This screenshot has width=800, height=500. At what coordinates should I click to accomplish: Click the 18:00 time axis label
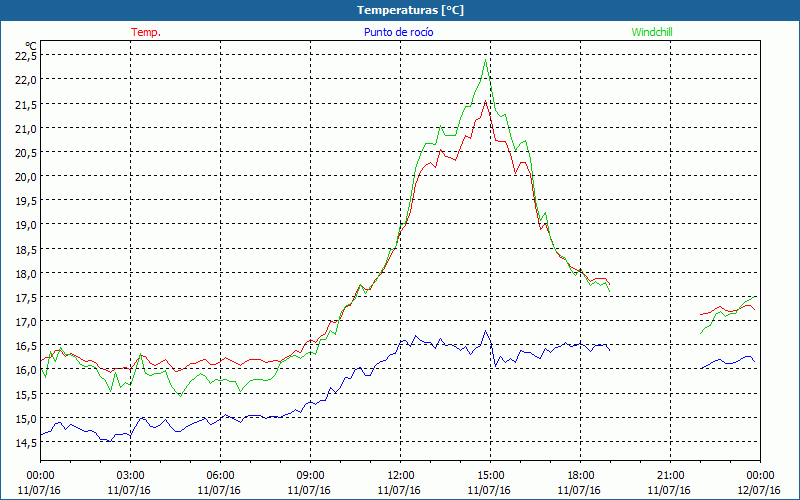coord(580,476)
